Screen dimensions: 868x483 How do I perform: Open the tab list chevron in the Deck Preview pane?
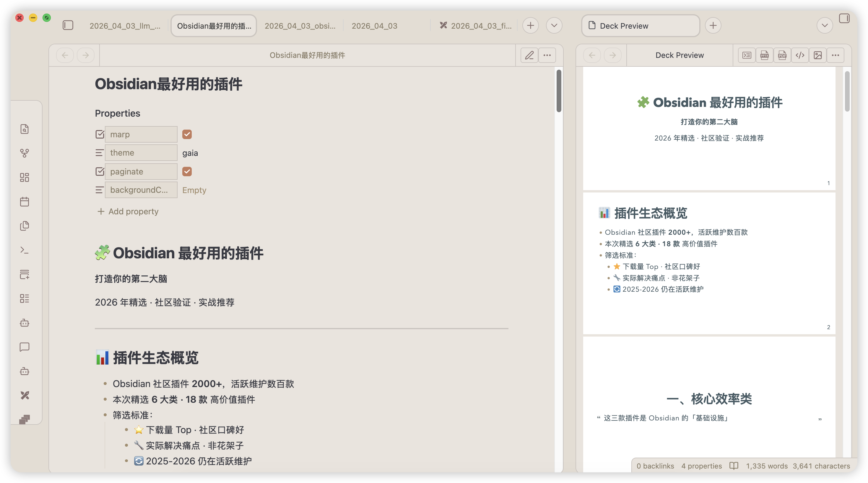point(825,26)
